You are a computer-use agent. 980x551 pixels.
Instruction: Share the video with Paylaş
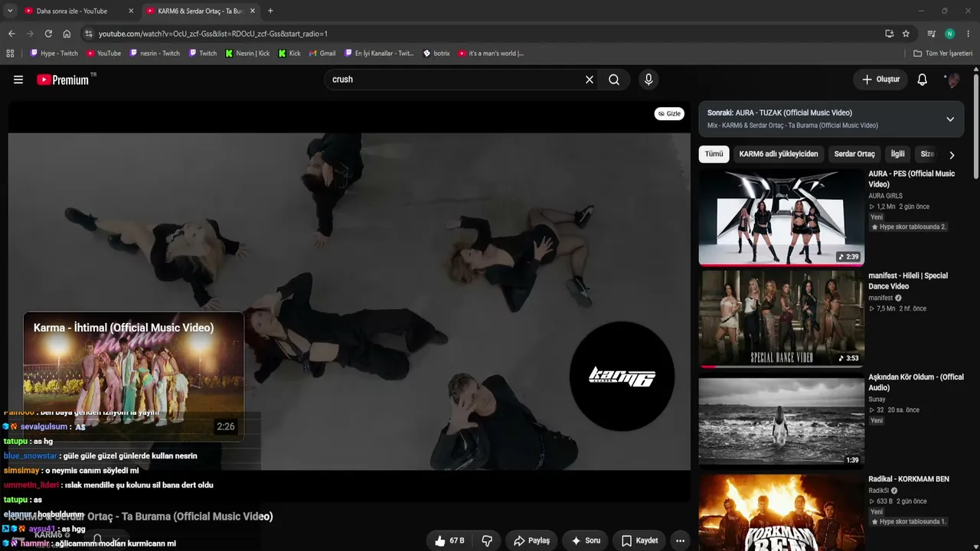tap(531, 540)
